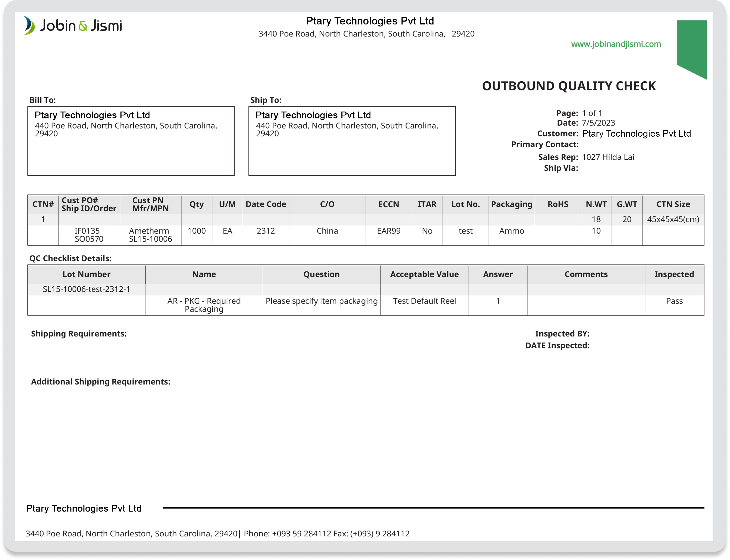Click the ECCN value EAR99
The width and height of the screenshot is (730, 560).
coord(389,231)
